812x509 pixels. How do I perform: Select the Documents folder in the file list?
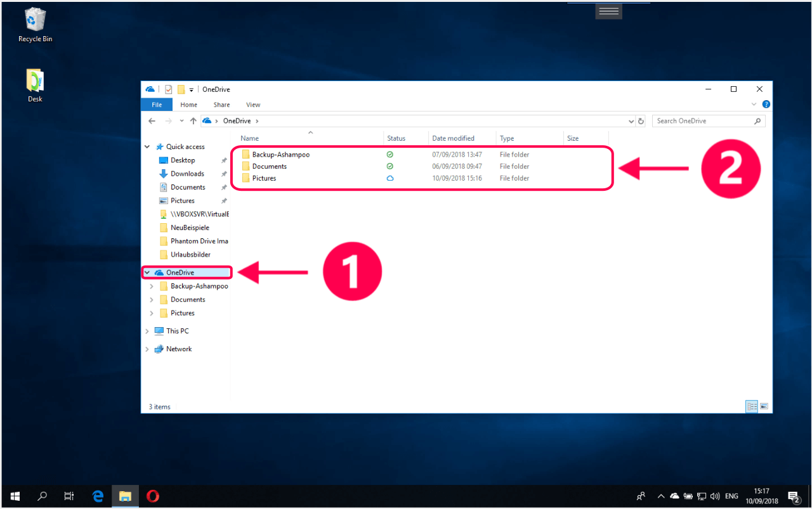click(x=269, y=167)
